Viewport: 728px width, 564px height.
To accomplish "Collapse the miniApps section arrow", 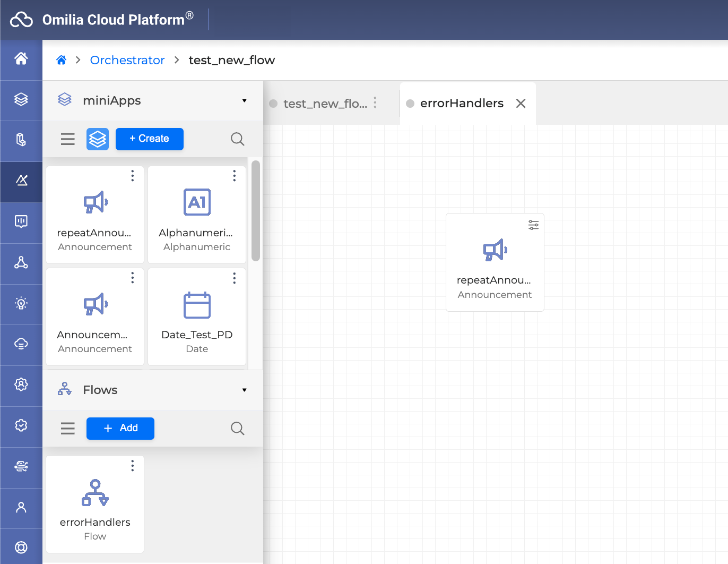I will click(244, 101).
